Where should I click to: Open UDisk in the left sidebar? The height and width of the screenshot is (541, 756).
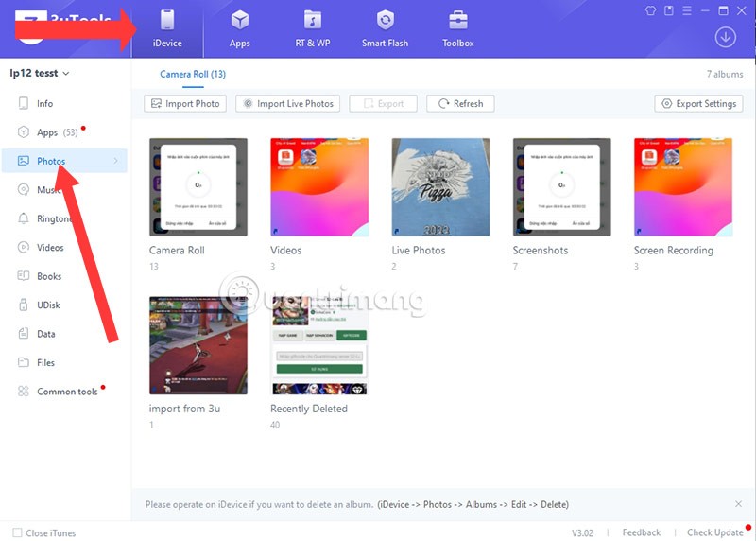coord(49,305)
